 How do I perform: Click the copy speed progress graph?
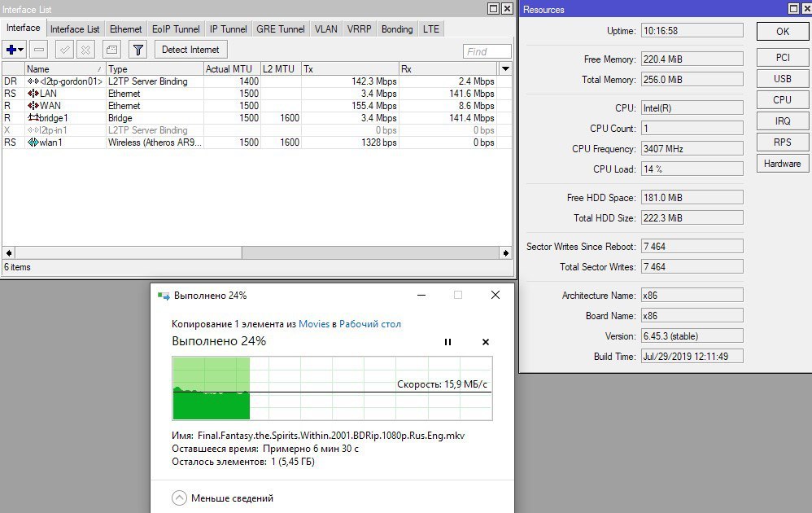332,388
